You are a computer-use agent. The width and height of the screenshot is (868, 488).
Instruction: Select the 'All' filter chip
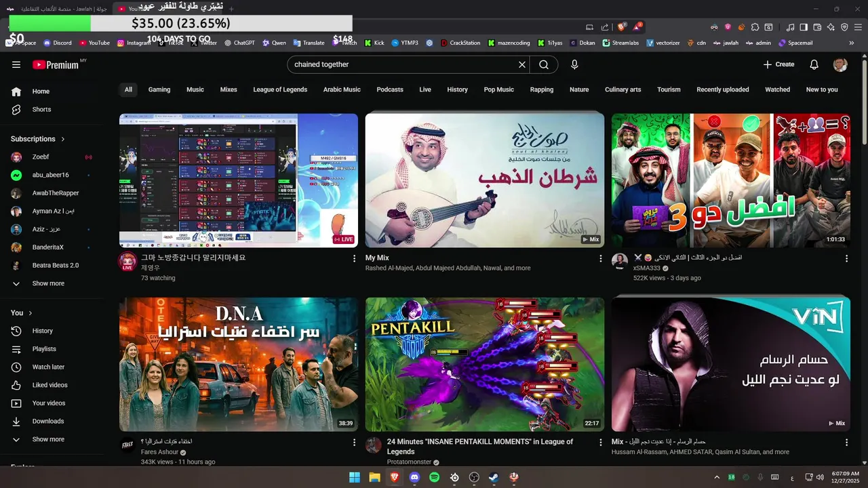[128, 89]
